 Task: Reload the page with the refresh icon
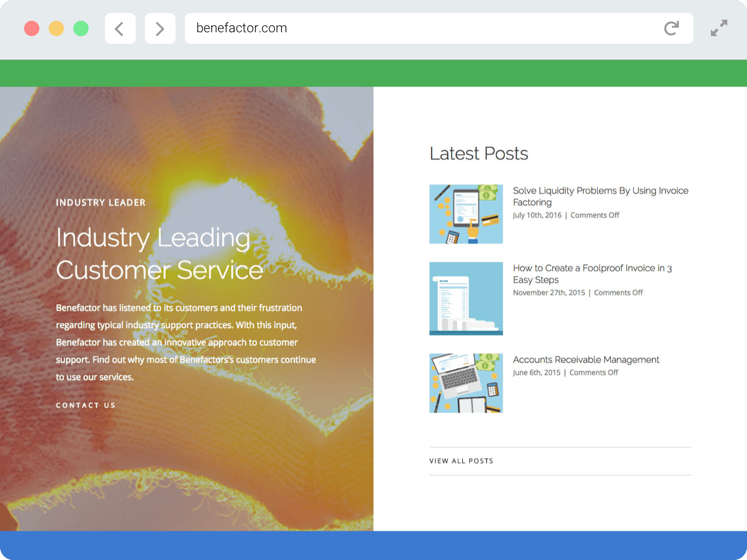pos(672,28)
